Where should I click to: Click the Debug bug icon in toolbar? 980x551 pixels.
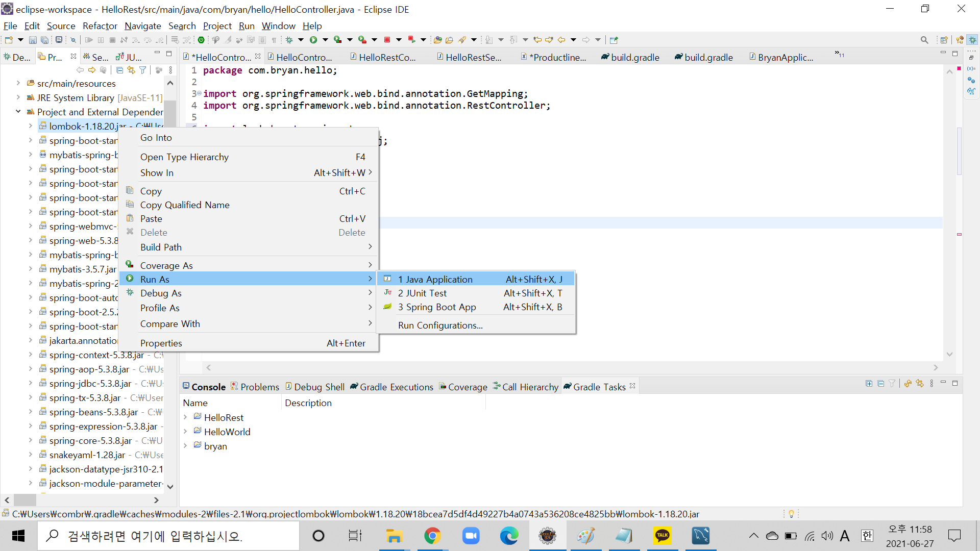coord(289,40)
